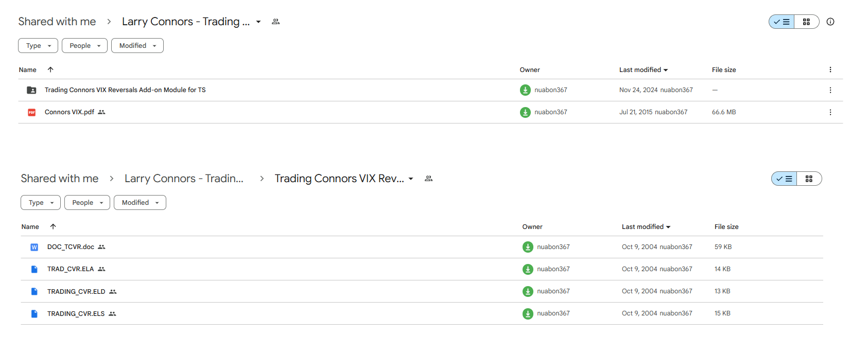
Task: Select the TRADING_CVR.ELS file name
Action: (x=76, y=313)
